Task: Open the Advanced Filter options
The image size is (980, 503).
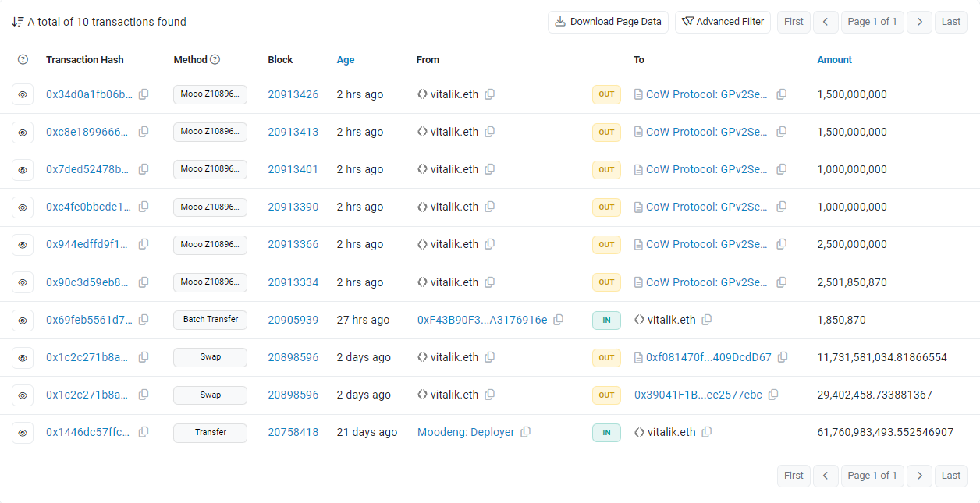Action: [723, 22]
